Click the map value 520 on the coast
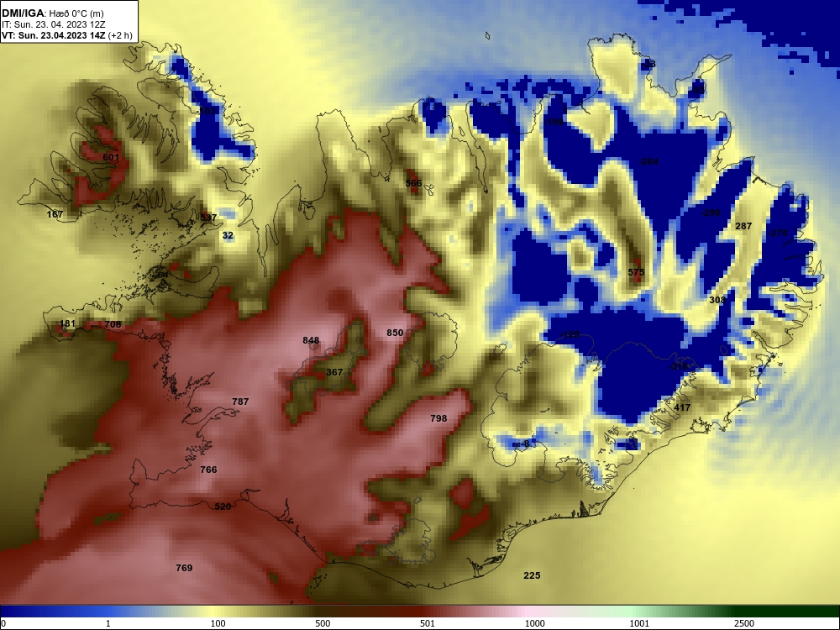Image resolution: width=840 pixels, height=630 pixels. pyautogui.click(x=223, y=507)
